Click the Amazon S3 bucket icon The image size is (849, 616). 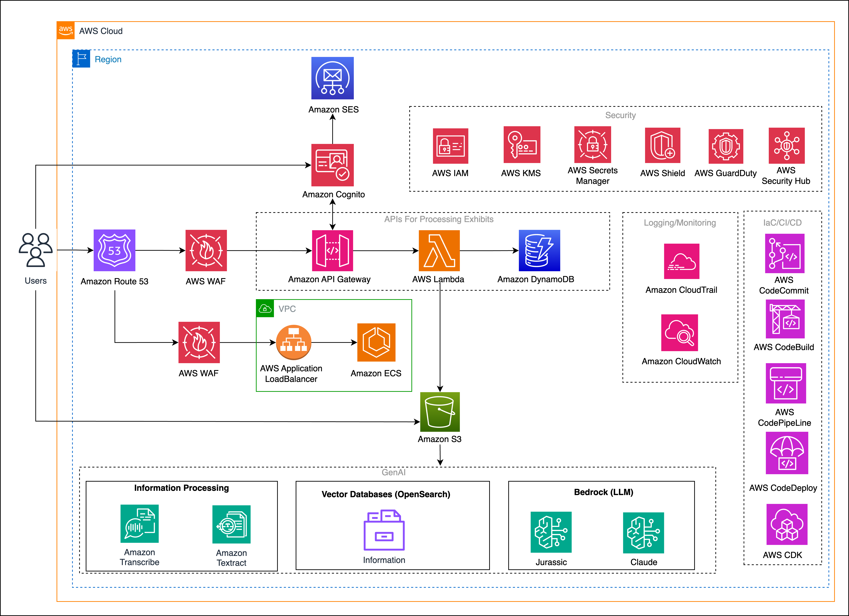point(440,412)
